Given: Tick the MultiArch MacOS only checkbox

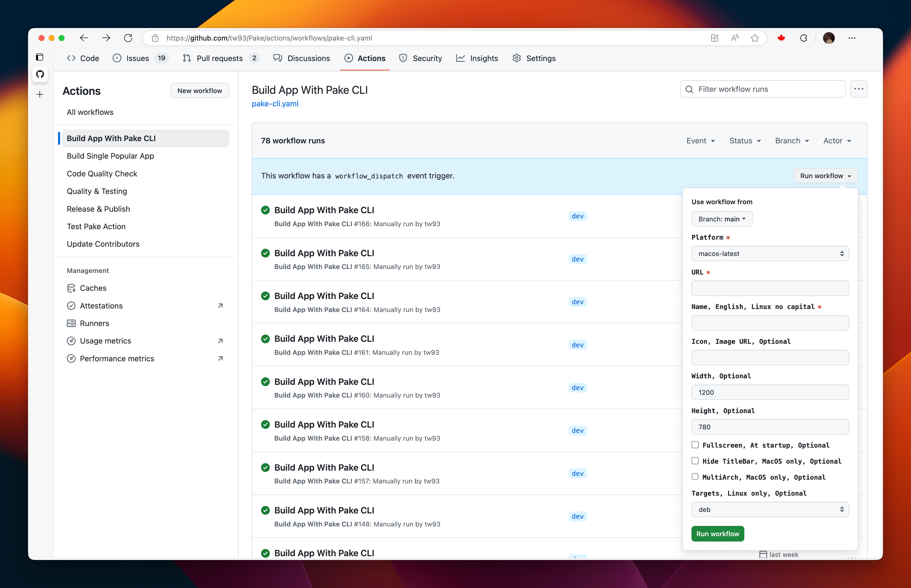Looking at the screenshot, I should (x=695, y=477).
